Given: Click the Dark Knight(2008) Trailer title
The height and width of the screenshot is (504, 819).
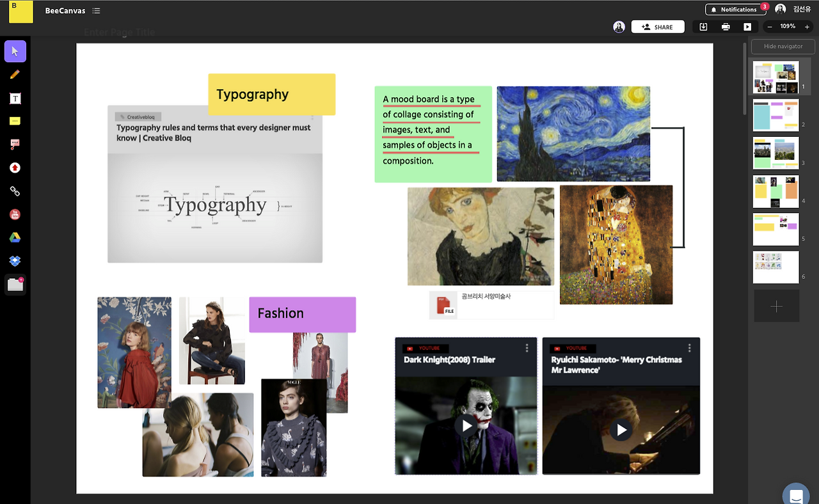Looking at the screenshot, I should tap(450, 360).
